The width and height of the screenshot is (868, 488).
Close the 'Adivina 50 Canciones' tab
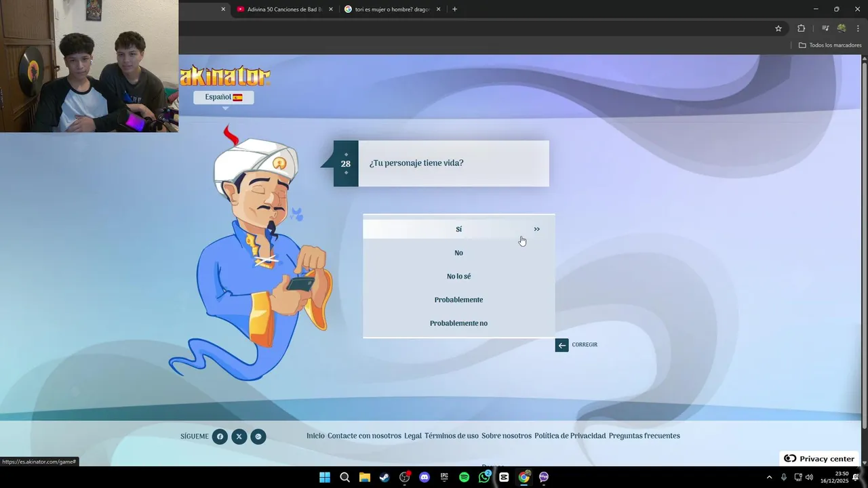click(x=331, y=9)
